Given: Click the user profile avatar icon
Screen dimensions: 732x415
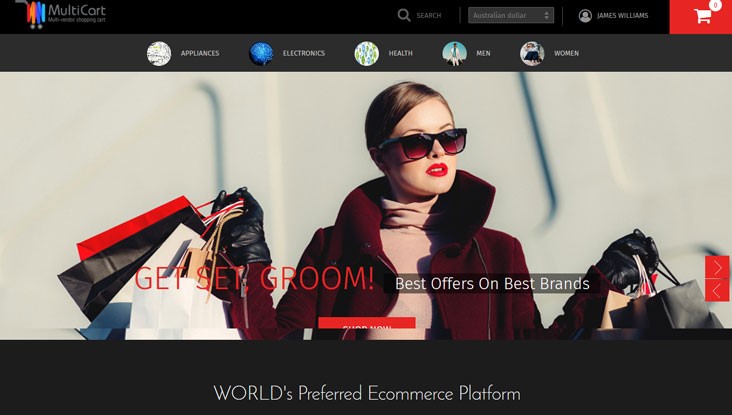Looking at the screenshot, I should click(585, 16).
